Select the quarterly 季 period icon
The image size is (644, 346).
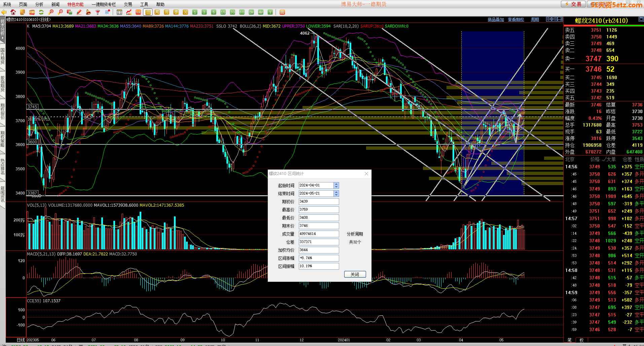tap(176, 12)
